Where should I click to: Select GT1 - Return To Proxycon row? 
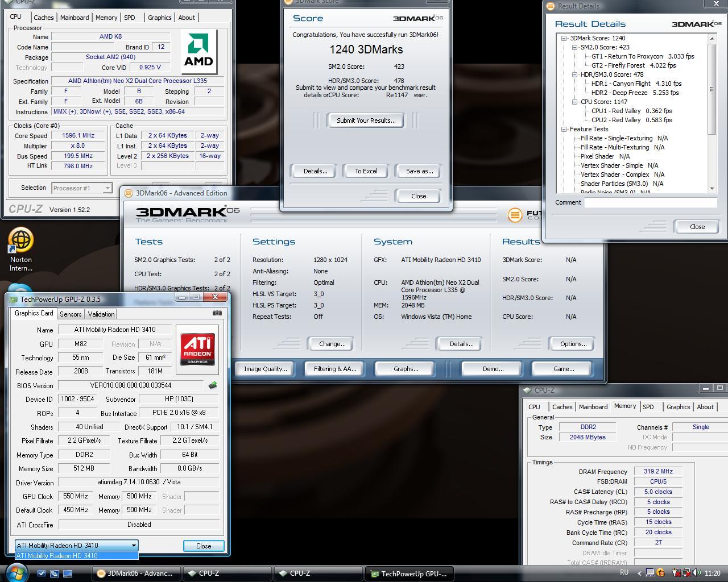tap(642, 56)
